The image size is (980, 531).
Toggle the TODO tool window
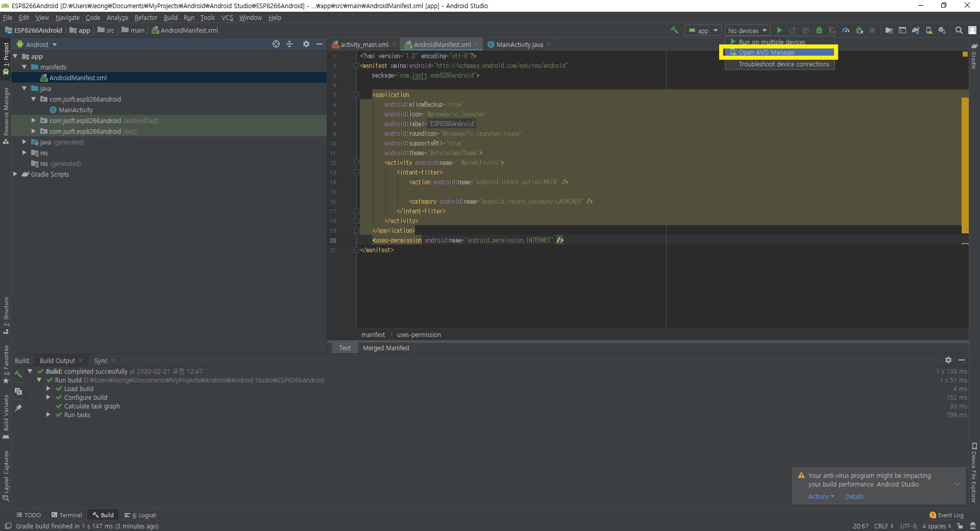pos(29,515)
